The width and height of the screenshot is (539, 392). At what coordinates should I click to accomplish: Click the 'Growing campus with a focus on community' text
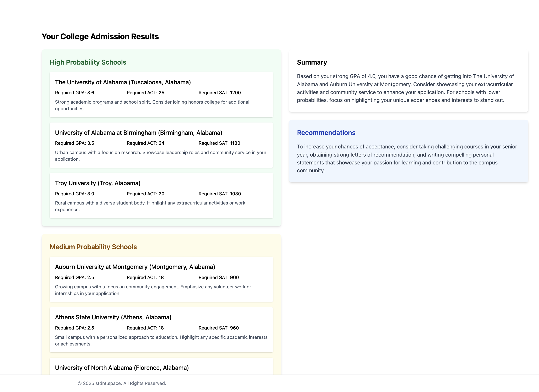[153, 290]
